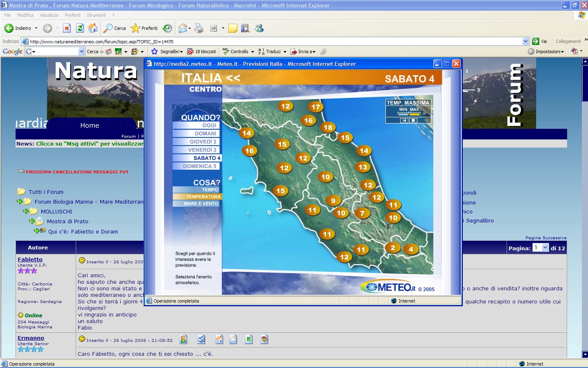Open Tutti i Forum link
Viewport: 588px width, 368px height.
tap(46, 192)
